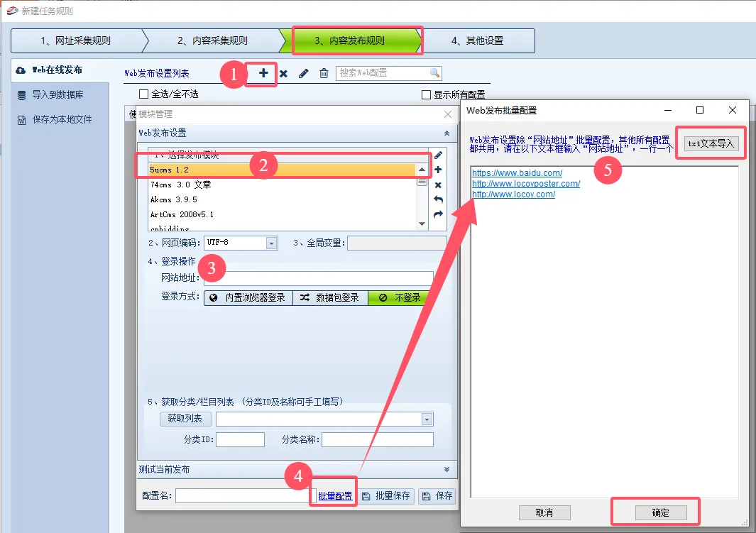Click the undo arrow icon beside module list
The image size is (756, 533).
(x=438, y=199)
